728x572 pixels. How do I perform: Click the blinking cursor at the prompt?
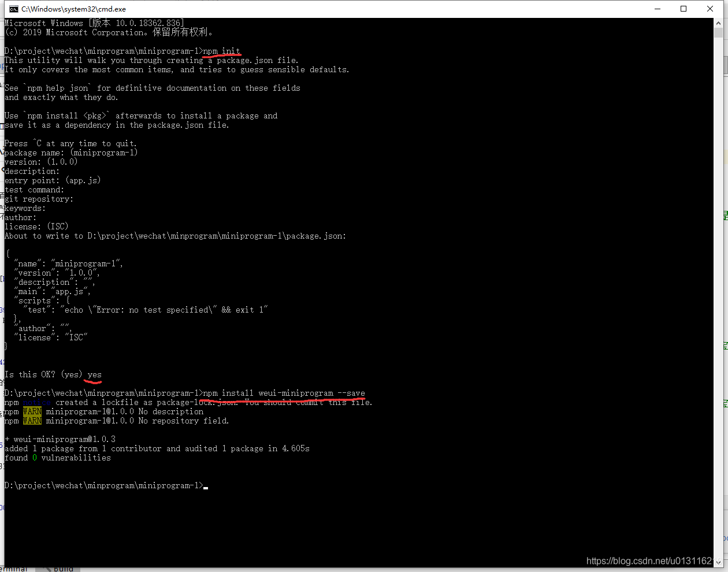click(x=205, y=487)
